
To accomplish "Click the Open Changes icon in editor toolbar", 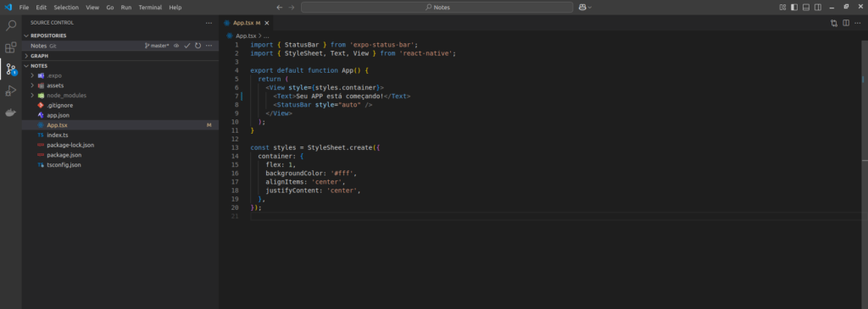I will (x=834, y=23).
